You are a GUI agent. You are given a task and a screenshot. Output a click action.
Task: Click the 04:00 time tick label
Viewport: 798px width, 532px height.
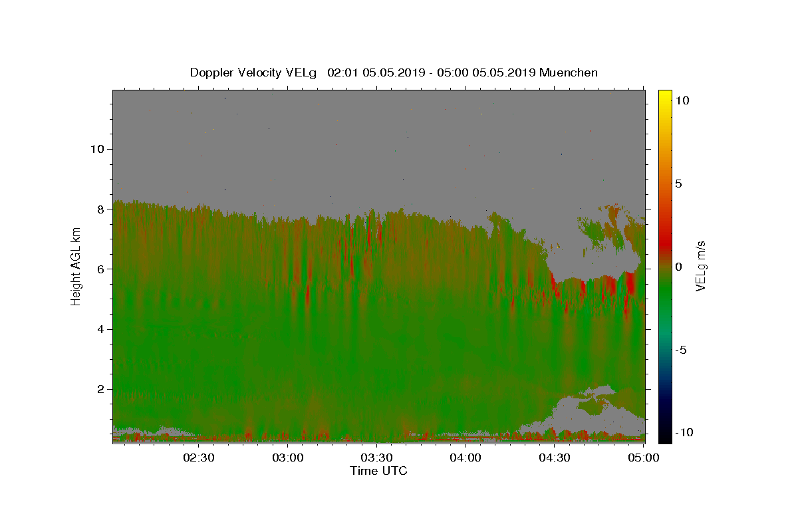click(465, 458)
